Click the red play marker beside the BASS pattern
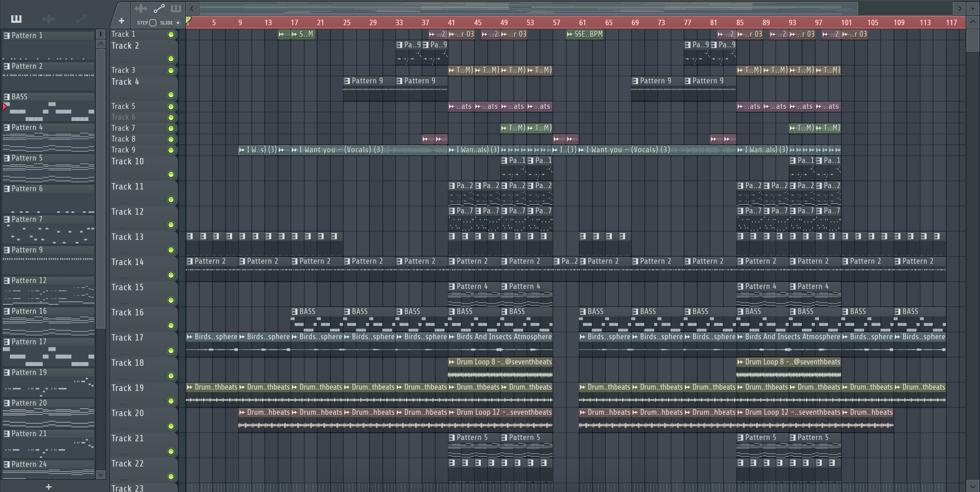This screenshot has height=492, width=980. tap(4, 106)
